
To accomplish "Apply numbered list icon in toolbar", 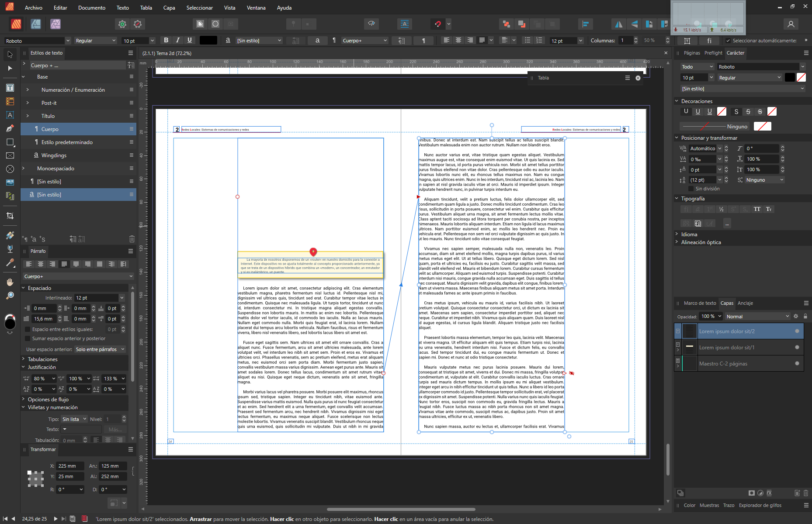I will pos(539,40).
